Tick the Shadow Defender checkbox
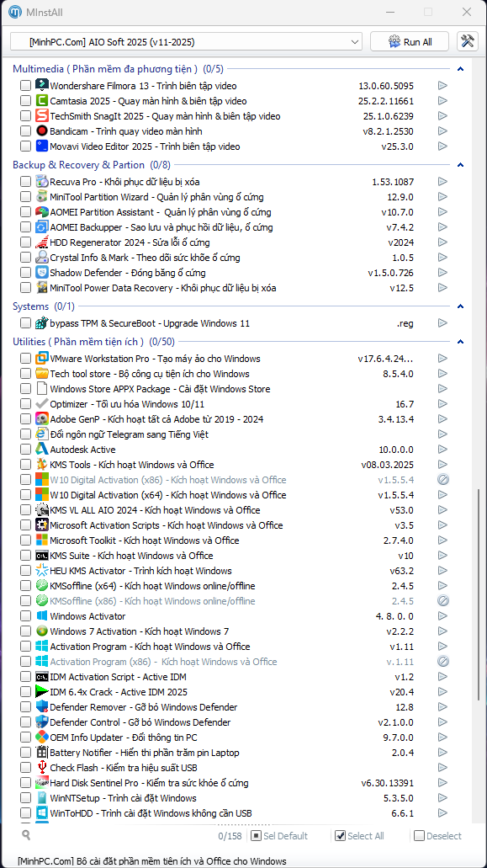487x868 pixels. click(x=25, y=273)
